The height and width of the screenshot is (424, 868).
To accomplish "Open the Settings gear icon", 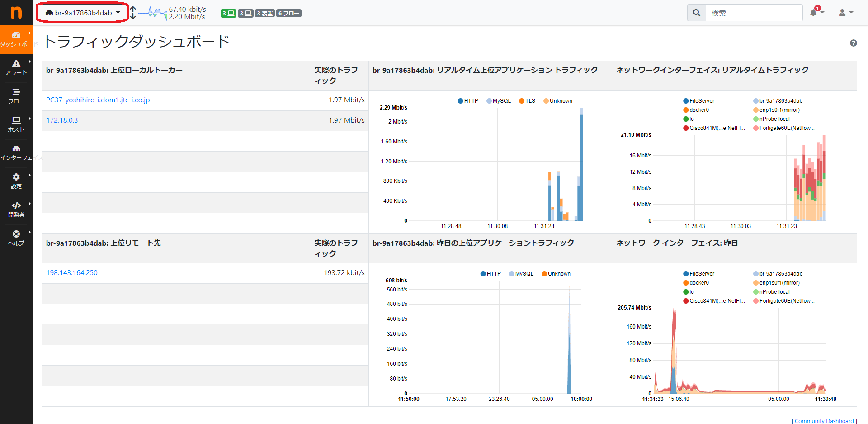I will coord(16,177).
